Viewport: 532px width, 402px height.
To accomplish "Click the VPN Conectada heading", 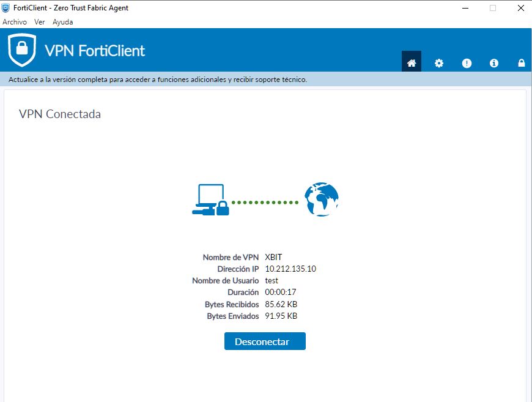I will click(60, 114).
